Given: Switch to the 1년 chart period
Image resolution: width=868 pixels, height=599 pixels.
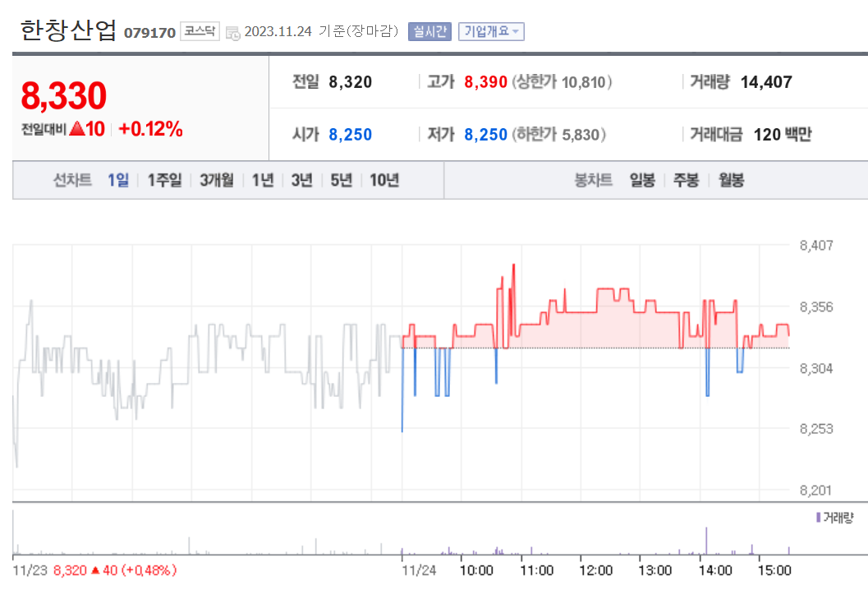Looking at the screenshot, I should coord(263,180).
